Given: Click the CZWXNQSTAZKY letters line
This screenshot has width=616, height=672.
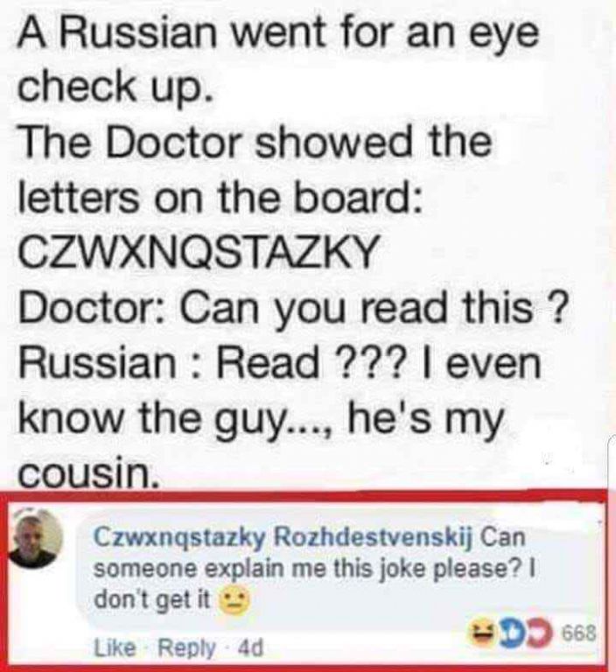Looking at the screenshot, I should click(199, 253).
